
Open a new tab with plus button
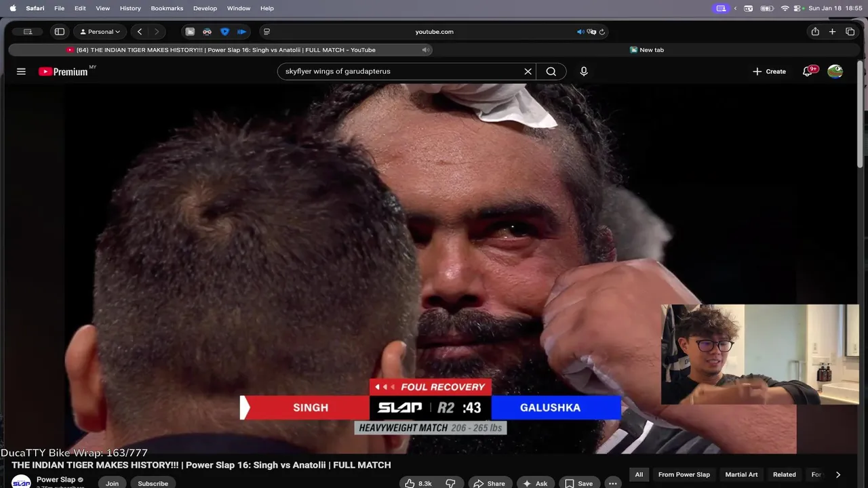(x=833, y=32)
